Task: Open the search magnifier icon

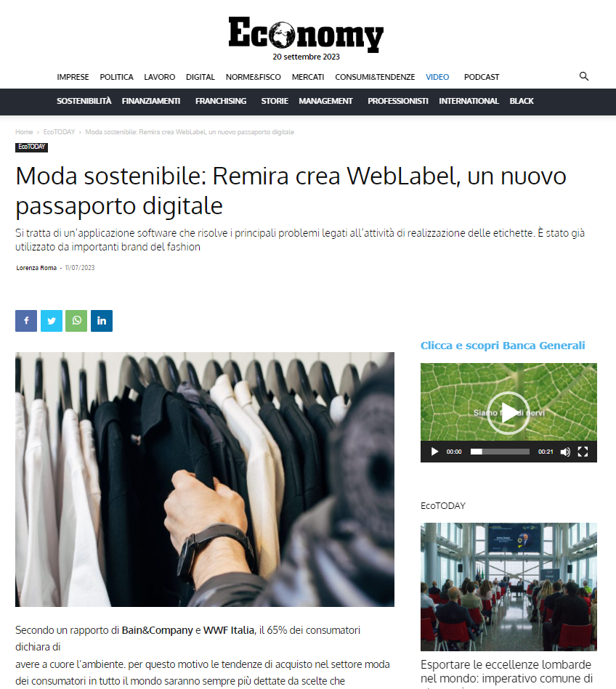Action: [x=583, y=76]
